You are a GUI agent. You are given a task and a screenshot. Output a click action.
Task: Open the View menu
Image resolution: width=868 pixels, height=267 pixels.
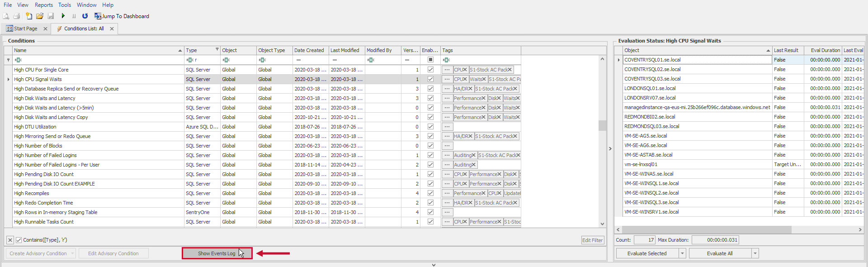pos(23,5)
